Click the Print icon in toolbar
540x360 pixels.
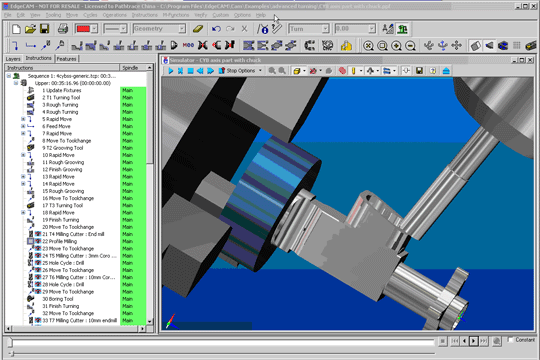pyautogui.click(x=63, y=29)
